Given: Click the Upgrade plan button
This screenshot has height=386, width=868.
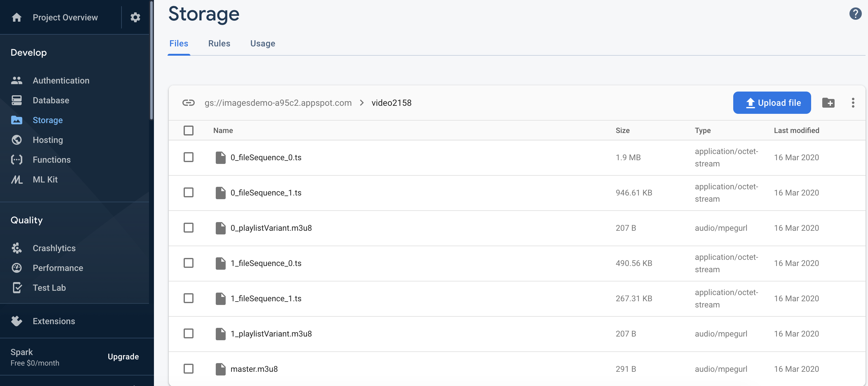Looking at the screenshot, I should [123, 356].
